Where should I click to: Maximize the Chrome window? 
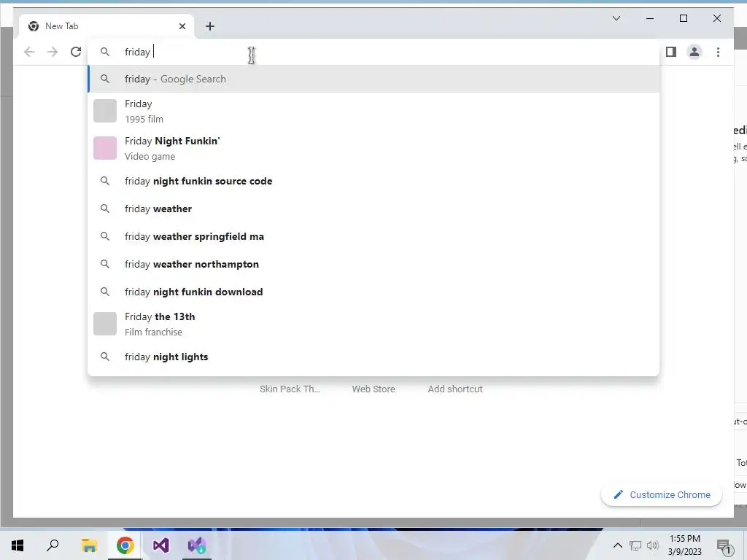click(683, 18)
